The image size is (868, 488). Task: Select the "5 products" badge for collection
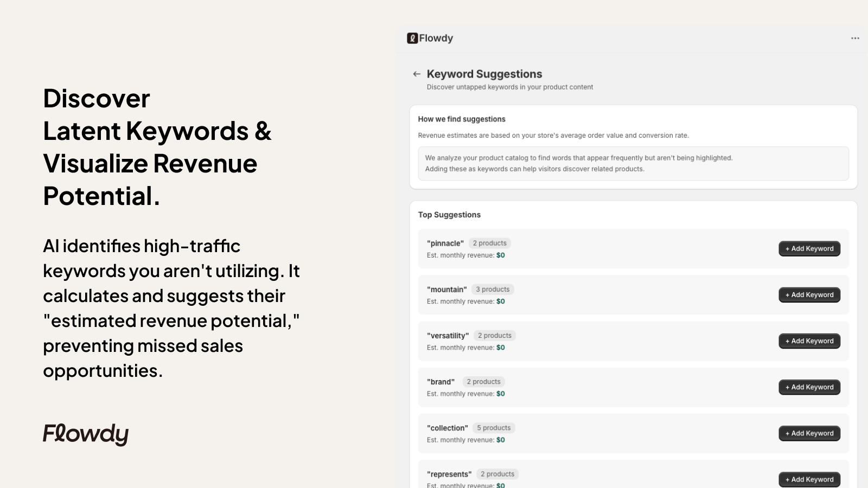(x=494, y=428)
